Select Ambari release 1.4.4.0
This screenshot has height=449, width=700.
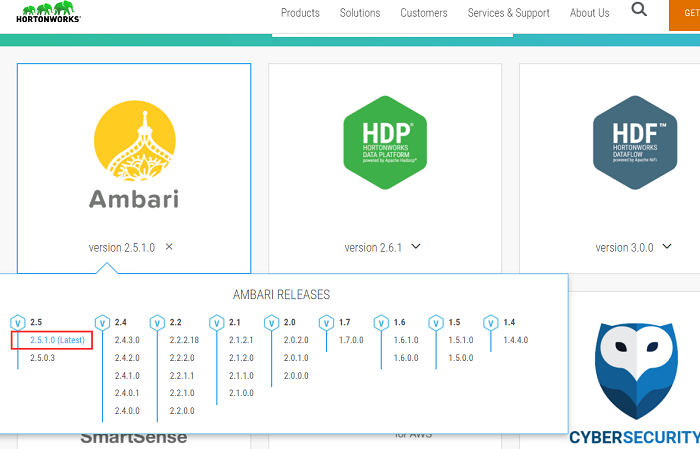pos(516,340)
